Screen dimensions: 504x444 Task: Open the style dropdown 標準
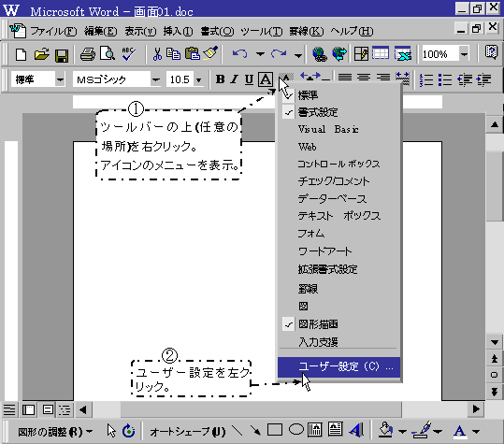(x=60, y=79)
